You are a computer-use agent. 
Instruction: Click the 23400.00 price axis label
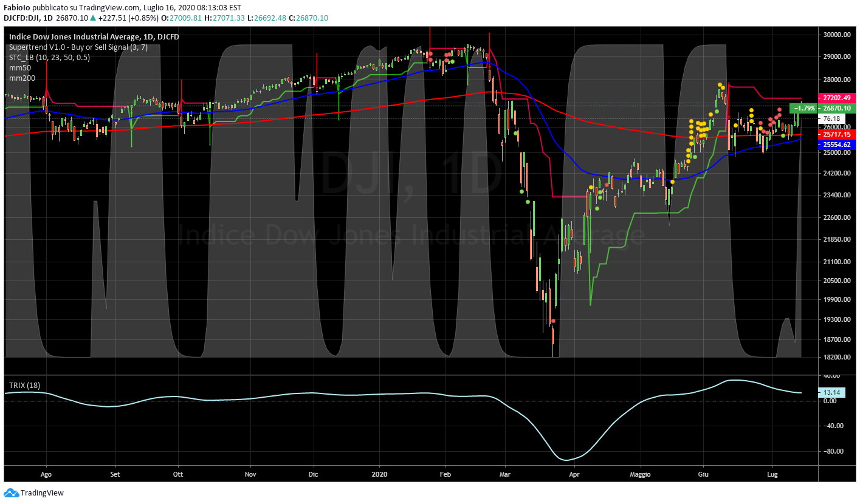[x=836, y=195]
